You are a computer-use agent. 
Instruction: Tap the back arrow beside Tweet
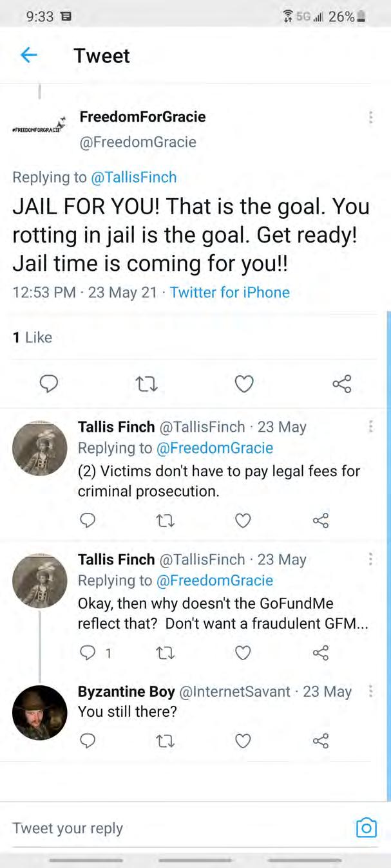28,55
